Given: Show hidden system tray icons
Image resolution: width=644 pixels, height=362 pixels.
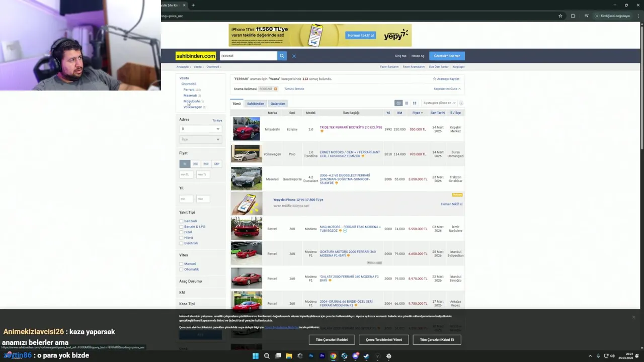Looking at the screenshot, I should tap(590, 356).
